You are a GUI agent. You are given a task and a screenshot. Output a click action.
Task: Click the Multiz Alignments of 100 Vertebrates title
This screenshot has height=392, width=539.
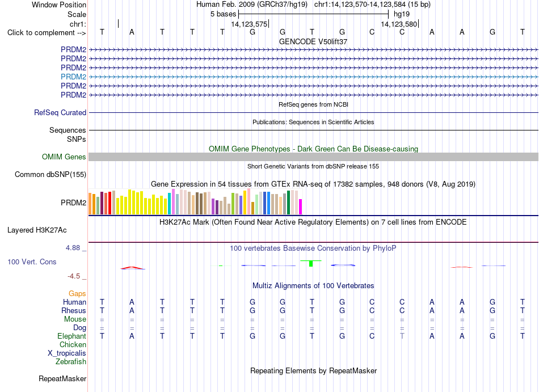(313, 286)
